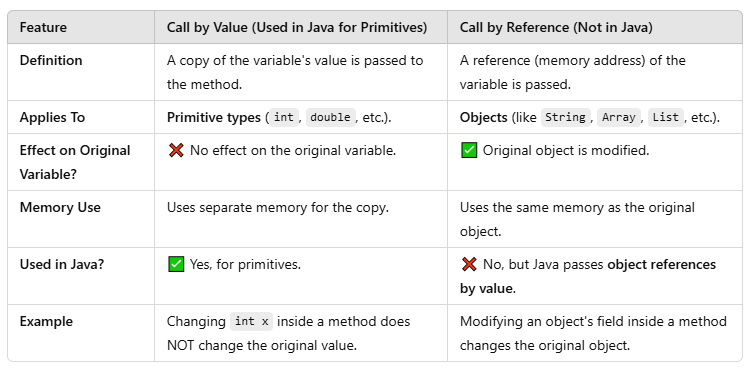
Task: Click the 'Used in Java?' row label
Action: point(62,265)
